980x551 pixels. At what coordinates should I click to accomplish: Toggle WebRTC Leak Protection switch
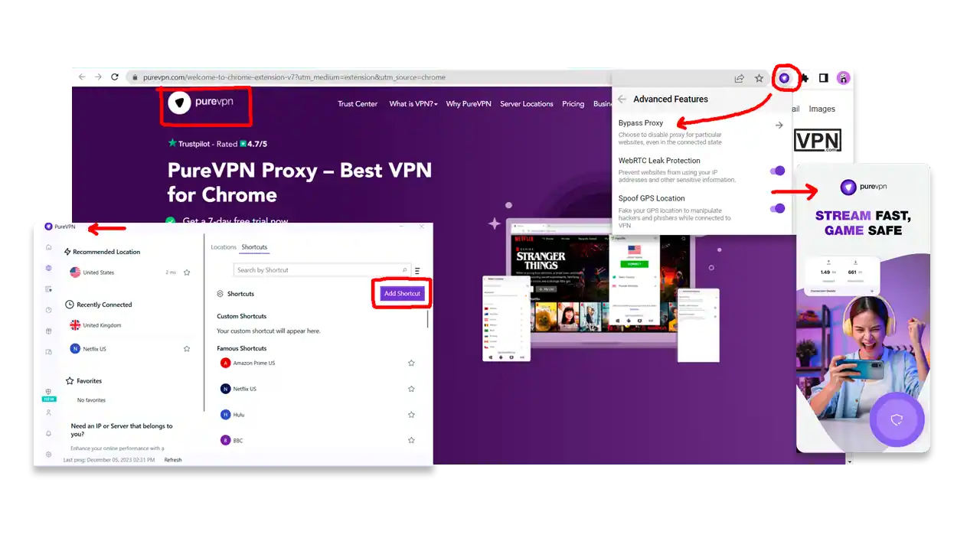point(778,171)
